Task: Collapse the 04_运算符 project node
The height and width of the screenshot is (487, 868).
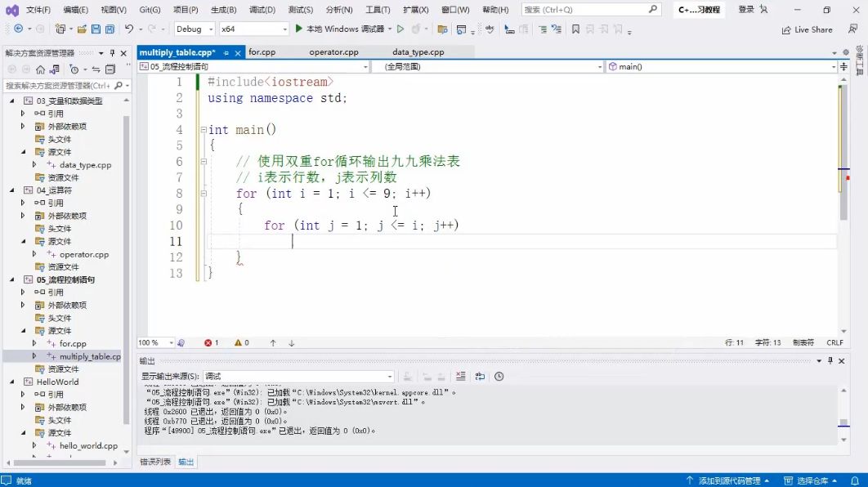Action: tap(11, 190)
